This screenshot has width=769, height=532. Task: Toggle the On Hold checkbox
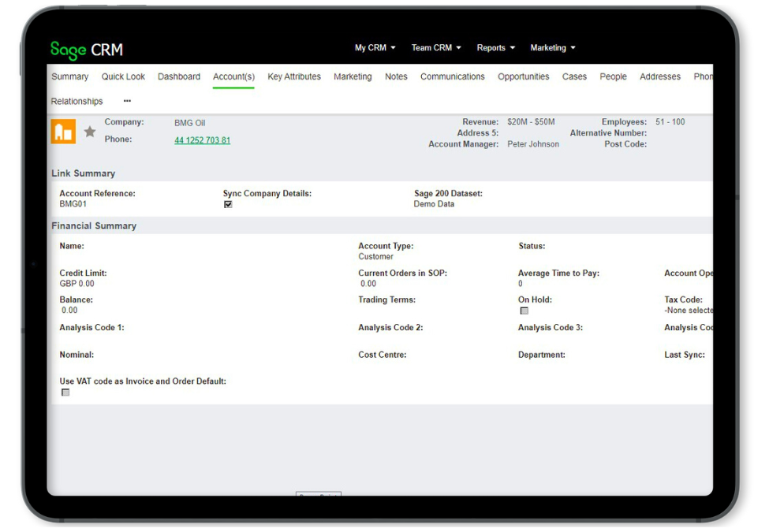click(524, 311)
